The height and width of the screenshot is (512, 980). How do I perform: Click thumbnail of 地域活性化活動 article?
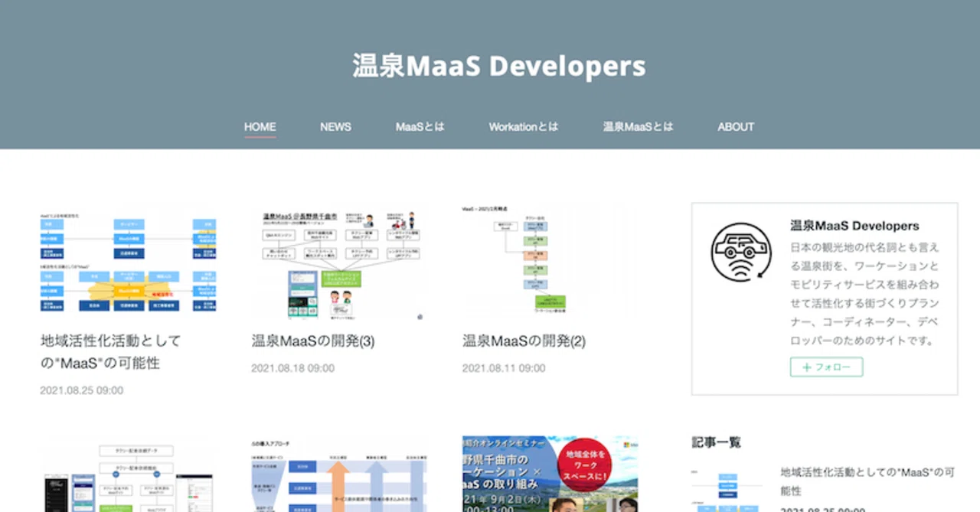pos(128,261)
